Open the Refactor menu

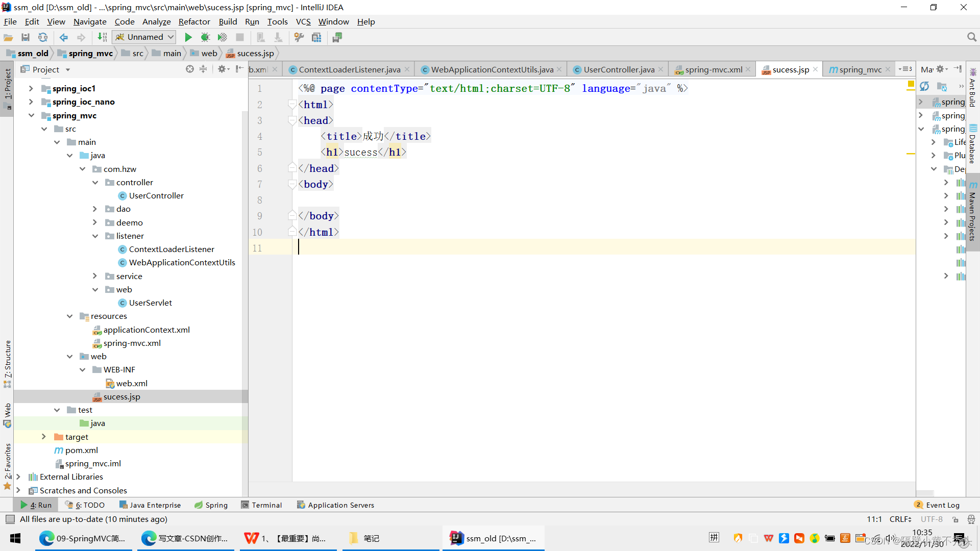click(x=194, y=21)
